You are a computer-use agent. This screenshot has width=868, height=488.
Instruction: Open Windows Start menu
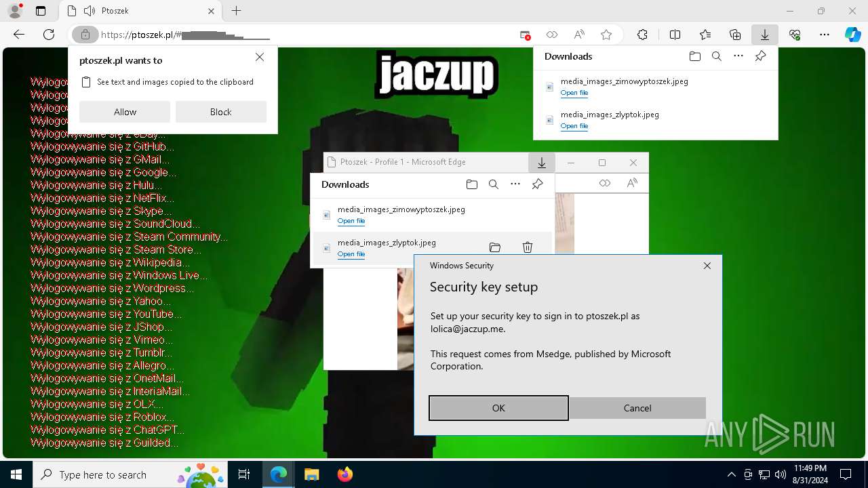(16, 474)
